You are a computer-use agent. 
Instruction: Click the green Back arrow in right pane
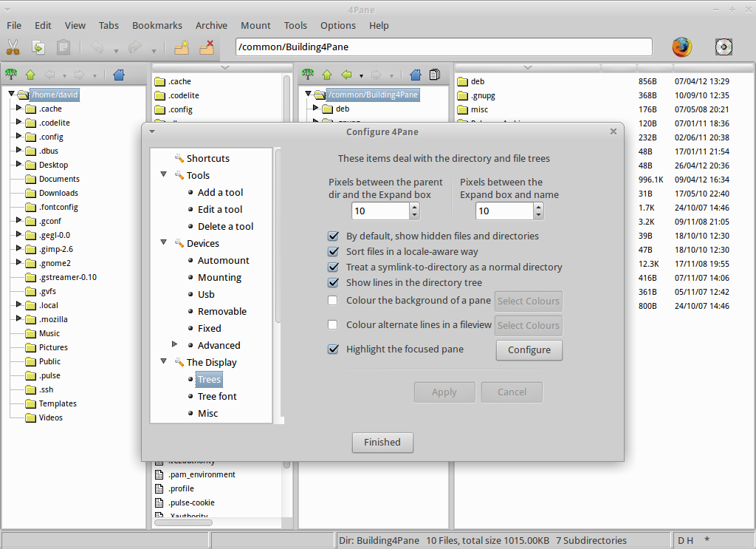pos(346,75)
